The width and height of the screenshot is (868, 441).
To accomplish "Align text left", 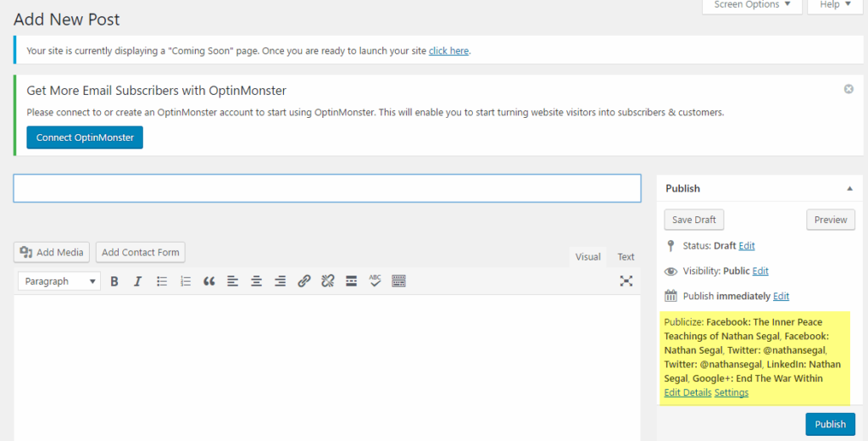I will 232,282.
